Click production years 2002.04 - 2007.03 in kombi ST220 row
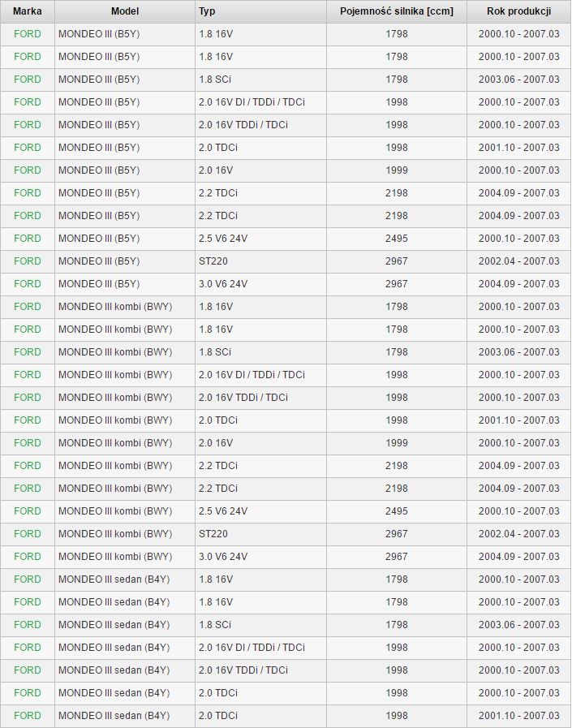 519,534
